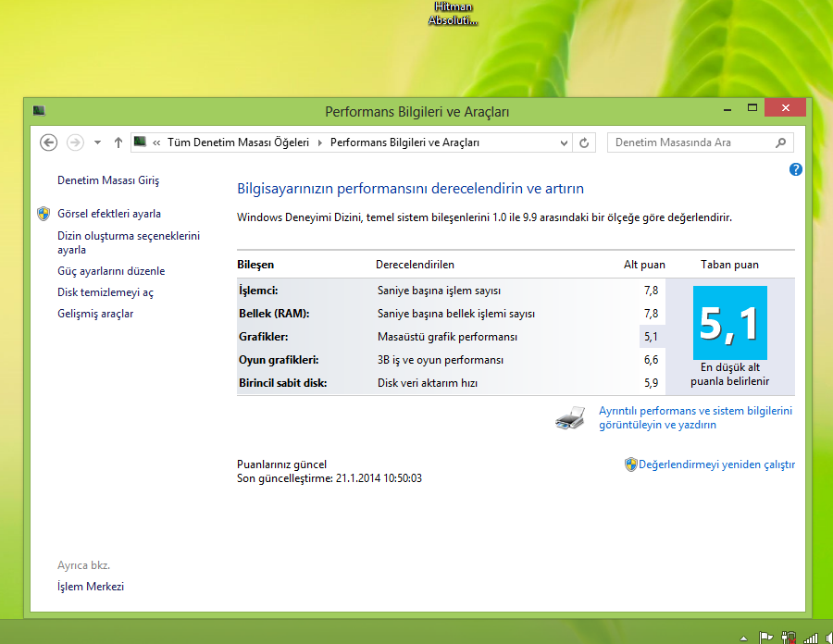
Task: Click the "Denetim Masasında Ara" search box
Action: (x=701, y=142)
